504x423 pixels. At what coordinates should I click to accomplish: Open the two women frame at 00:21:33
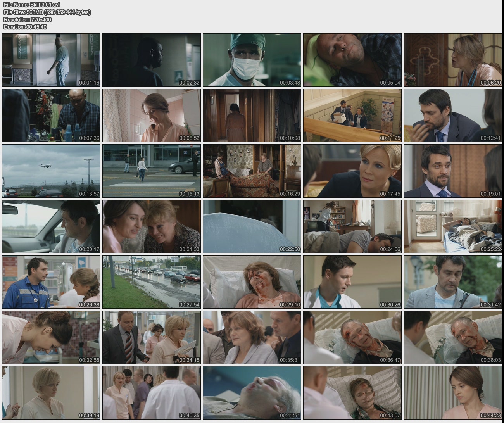[152, 226]
